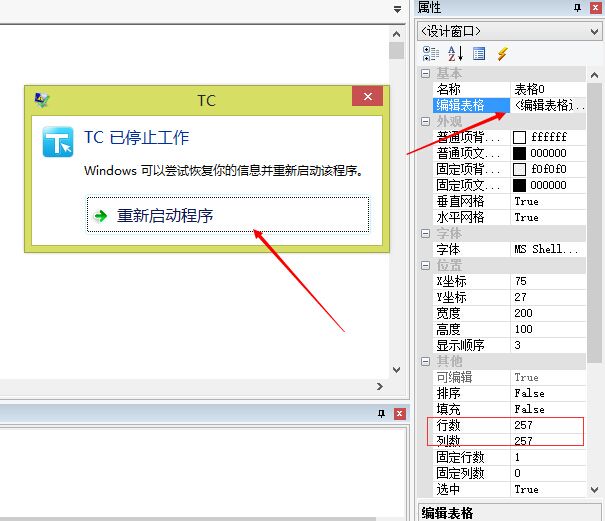Collapse the 基本 property group
The height and width of the screenshot is (521, 605).
coord(425,73)
